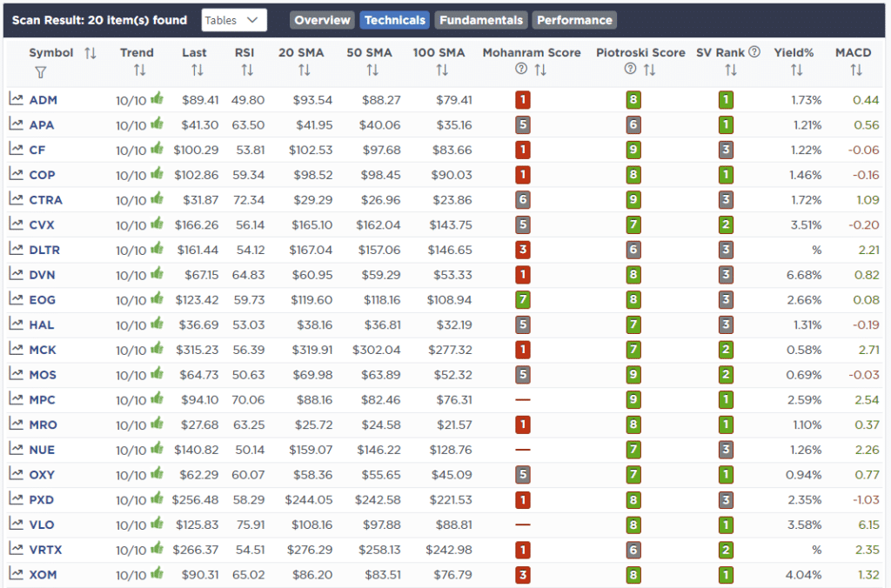
Task: Open the chart icon for COP
Action: point(16,175)
